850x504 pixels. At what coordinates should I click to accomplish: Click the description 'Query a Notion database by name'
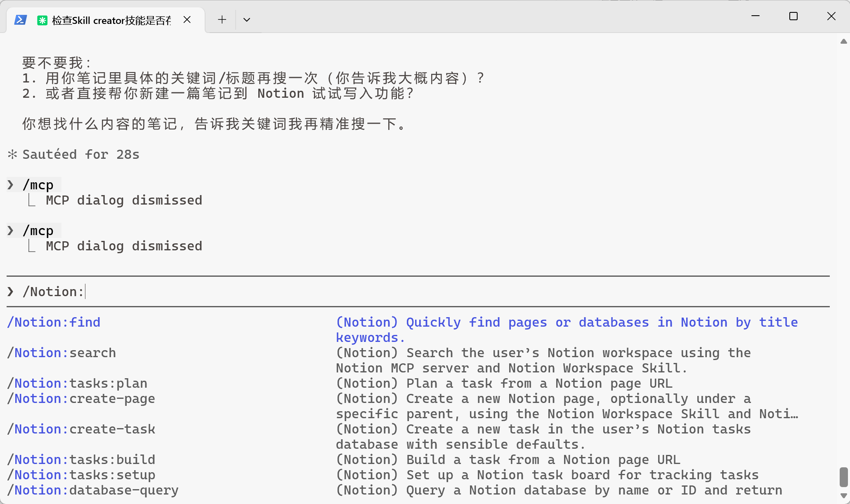point(559,490)
